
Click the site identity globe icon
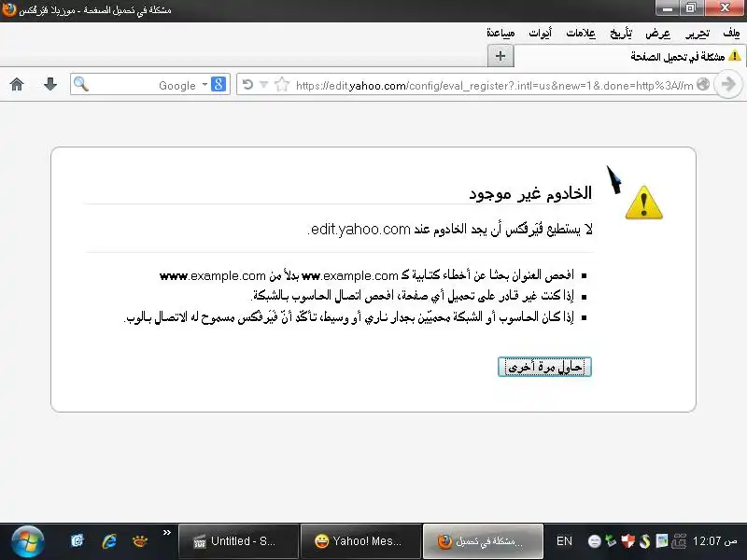(703, 84)
